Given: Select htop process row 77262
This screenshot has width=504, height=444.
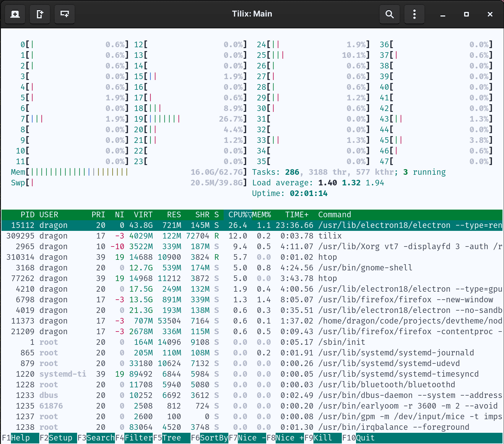Looking at the screenshot, I should pos(252,278).
